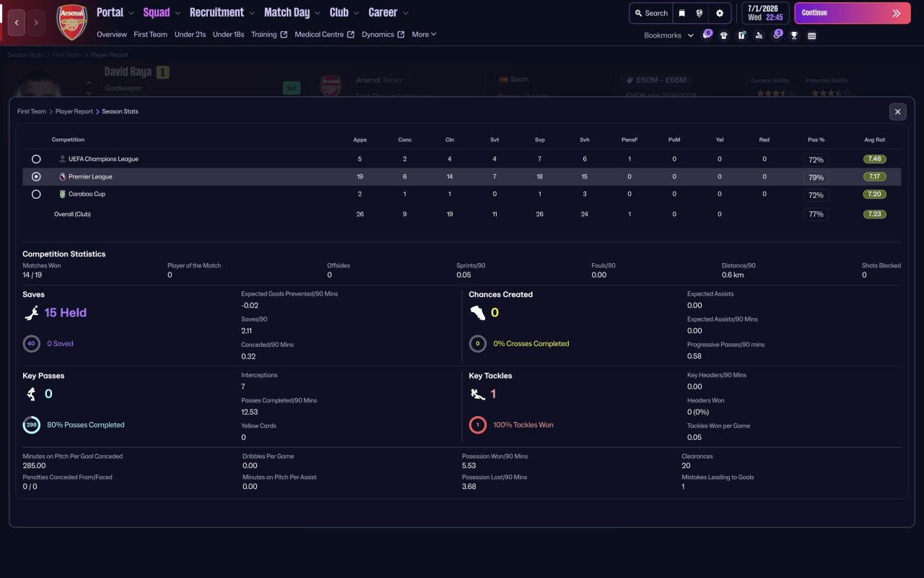Click the date and time display

tap(765, 13)
